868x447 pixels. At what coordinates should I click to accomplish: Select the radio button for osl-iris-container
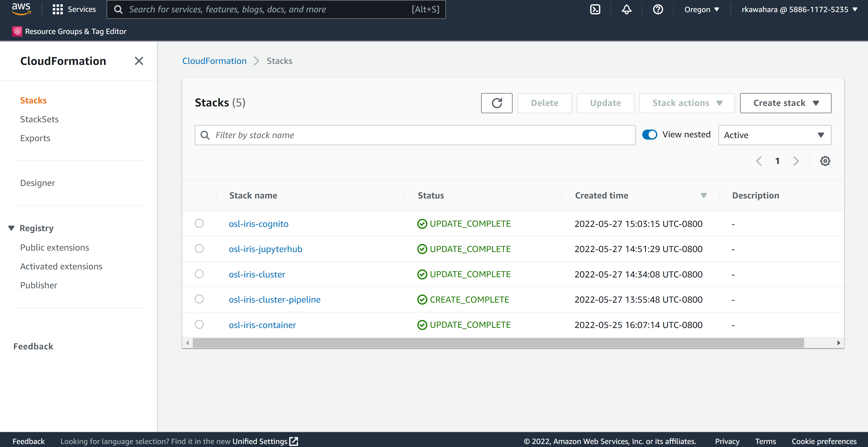click(x=199, y=324)
